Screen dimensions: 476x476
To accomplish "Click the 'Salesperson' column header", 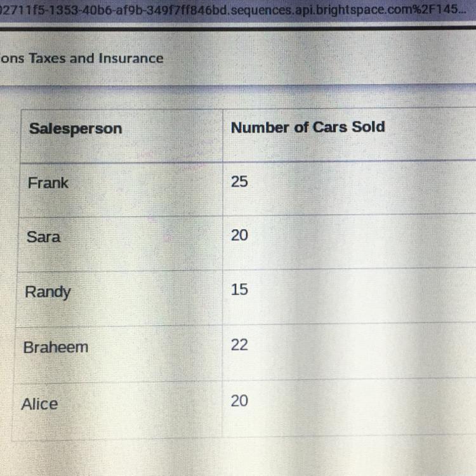I will (x=76, y=129).
